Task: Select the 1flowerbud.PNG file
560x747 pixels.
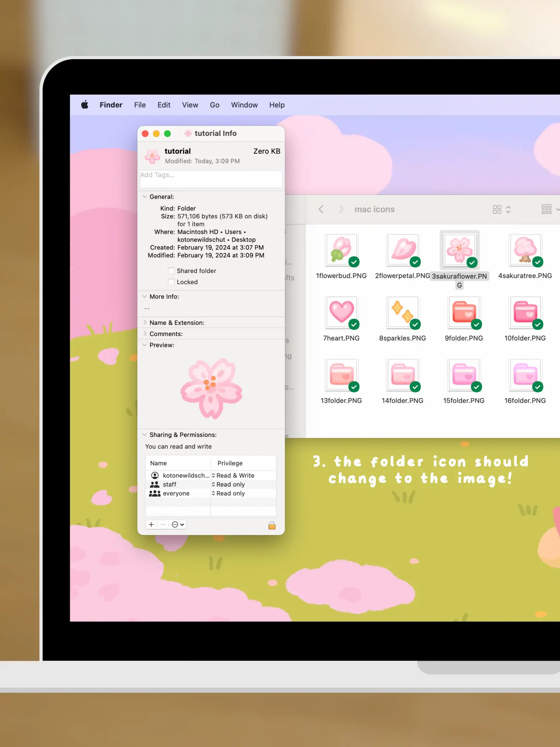Action: [341, 250]
